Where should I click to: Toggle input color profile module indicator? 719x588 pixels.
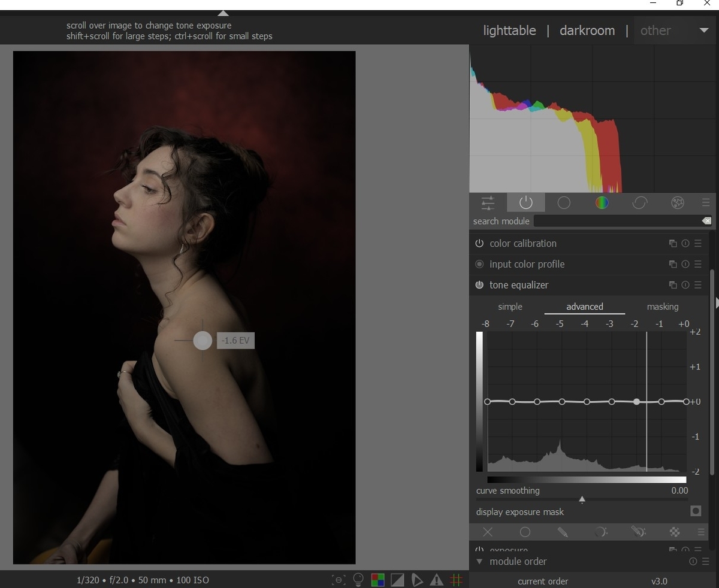[x=479, y=264]
